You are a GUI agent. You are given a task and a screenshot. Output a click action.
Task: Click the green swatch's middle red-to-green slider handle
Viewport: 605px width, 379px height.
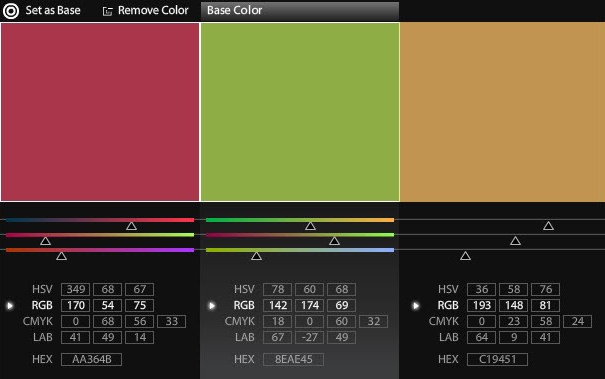click(334, 241)
